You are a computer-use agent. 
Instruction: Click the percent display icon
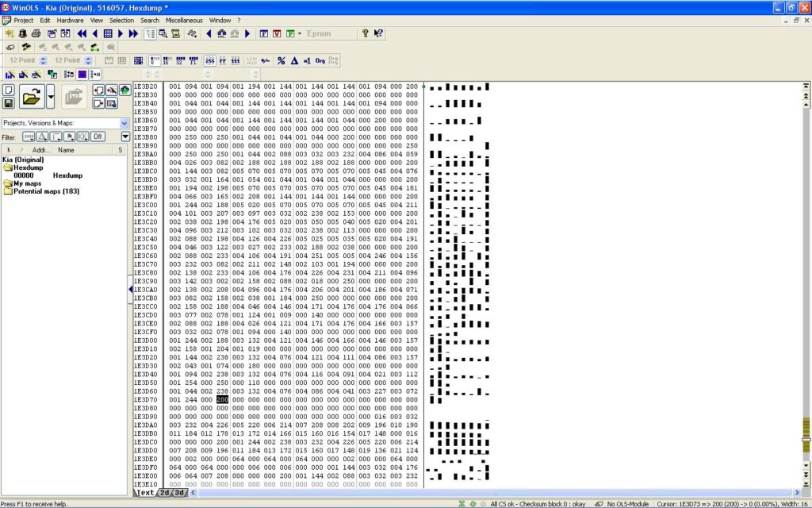282,60
